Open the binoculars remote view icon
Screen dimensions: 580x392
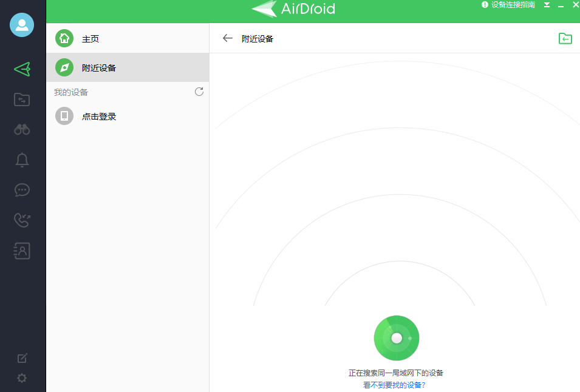(22, 130)
